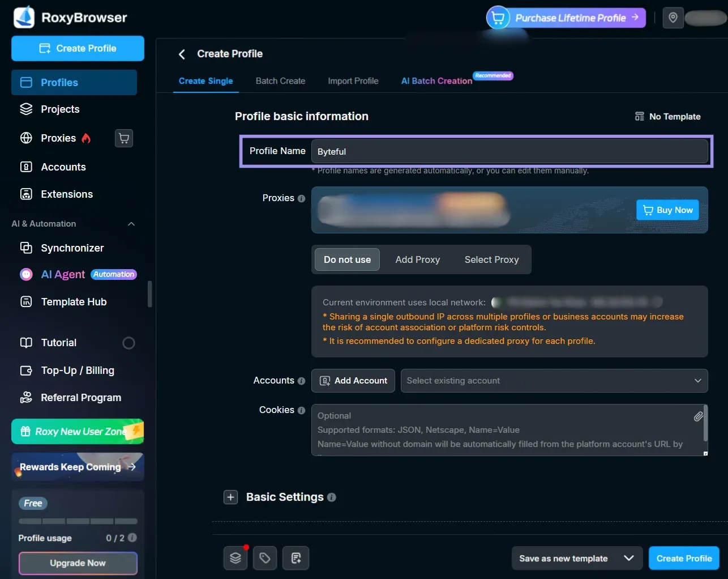Viewport: 728px width, 579px height.
Task: Click the RoxyBrowser logo icon
Action: (x=24, y=17)
